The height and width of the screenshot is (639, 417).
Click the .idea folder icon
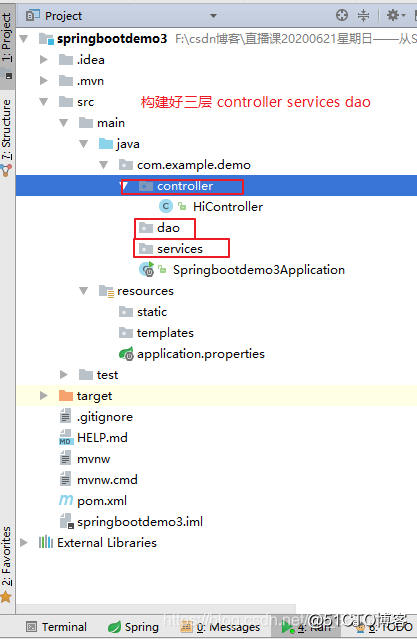66,60
